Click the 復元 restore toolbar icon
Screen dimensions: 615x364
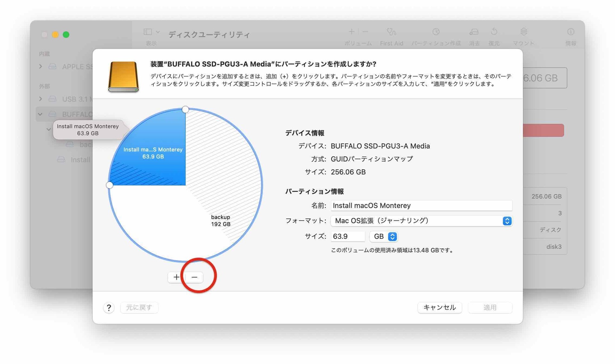click(494, 32)
